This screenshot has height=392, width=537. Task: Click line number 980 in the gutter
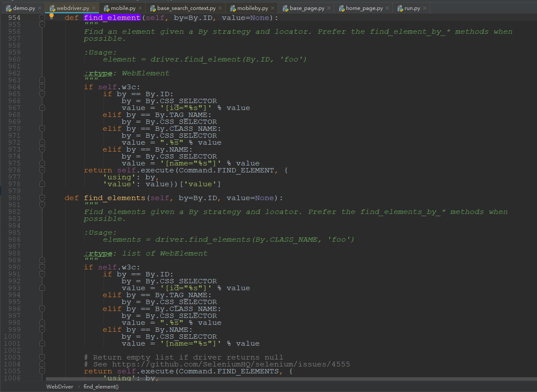click(x=14, y=198)
